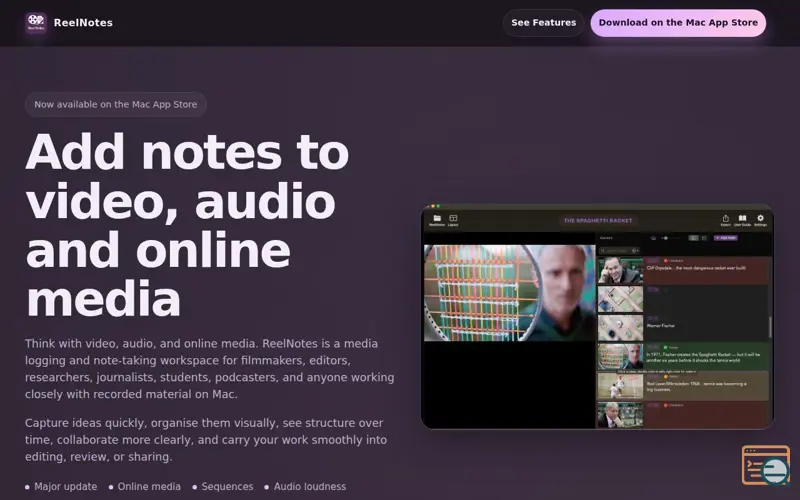The height and width of the screenshot is (500, 800).
Task: Select the green 'In 1971, Fischer creates' note
Action: 684,356
